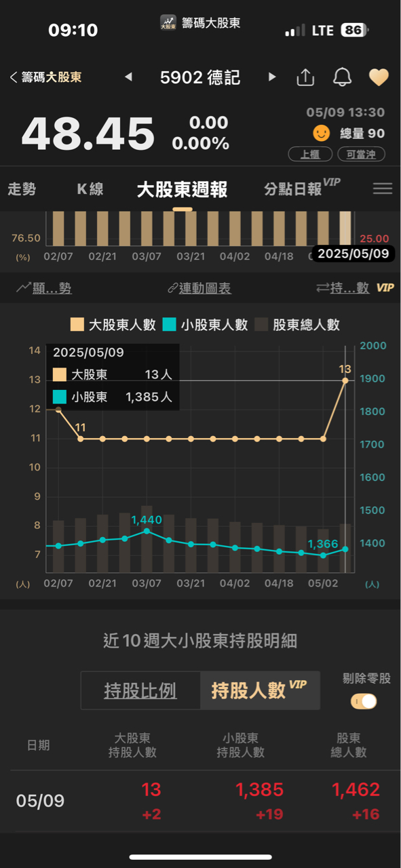
Task: Select the 持股比例 segment
Action: pyautogui.click(x=140, y=690)
